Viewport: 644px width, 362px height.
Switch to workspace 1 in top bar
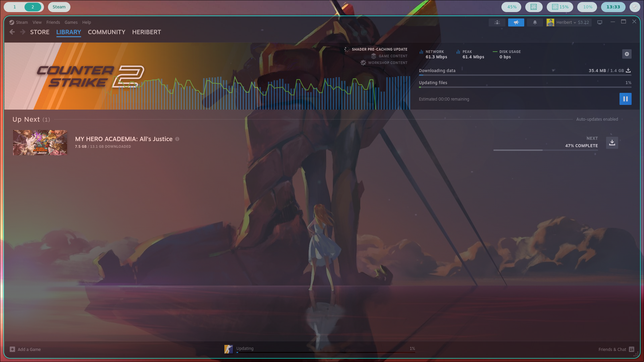tap(14, 7)
